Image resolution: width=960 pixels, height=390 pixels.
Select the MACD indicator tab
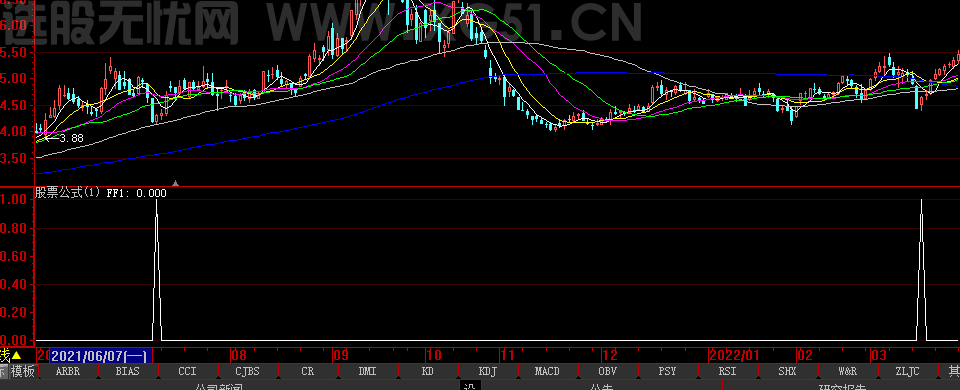pos(547,371)
